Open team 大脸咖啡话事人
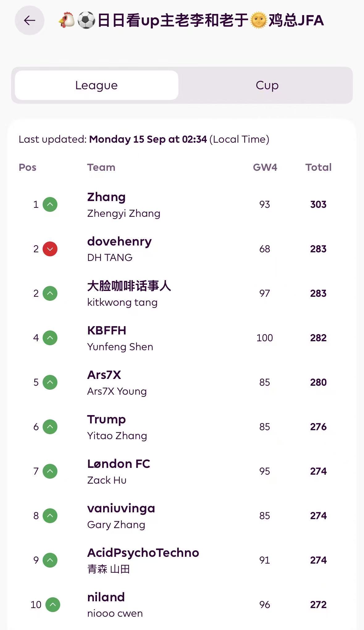 point(129,286)
